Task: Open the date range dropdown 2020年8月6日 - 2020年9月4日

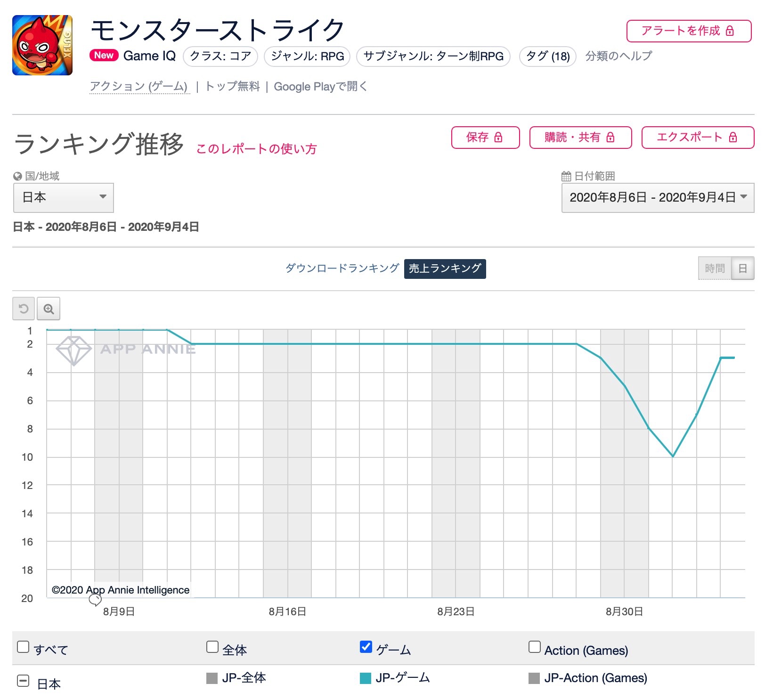Action: (658, 197)
